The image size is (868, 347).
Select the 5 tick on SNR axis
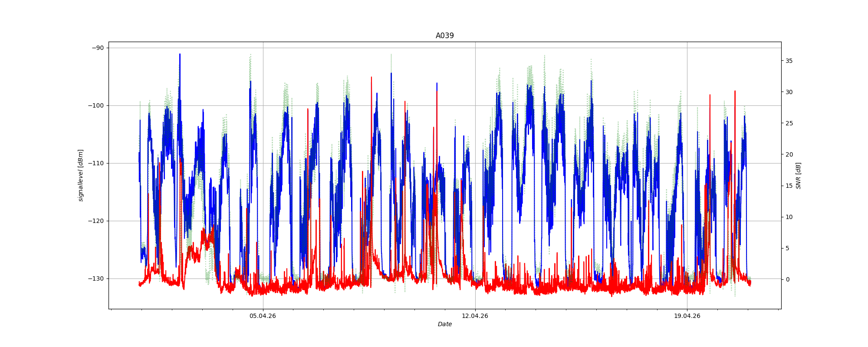pyautogui.click(x=787, y=248)
